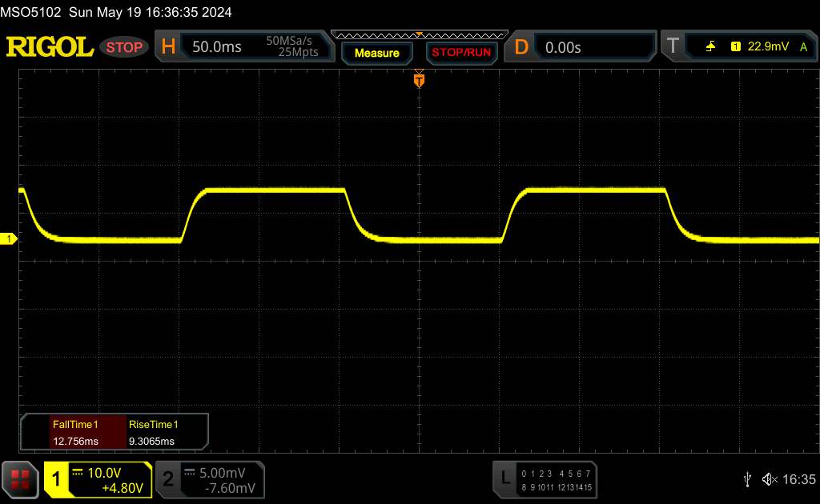Click the 9.3065ms rise time value
The image size is (820, 504).
(x=151, y=442)
